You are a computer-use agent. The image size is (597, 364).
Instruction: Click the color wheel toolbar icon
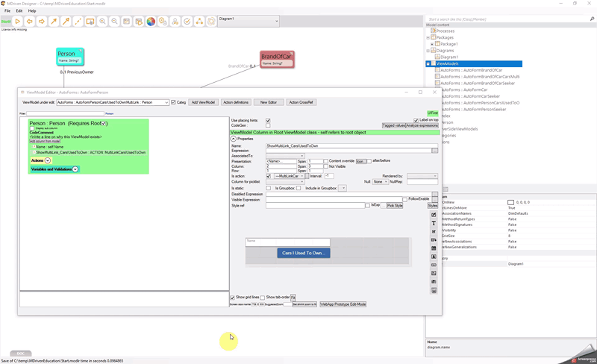coord(151,22)
